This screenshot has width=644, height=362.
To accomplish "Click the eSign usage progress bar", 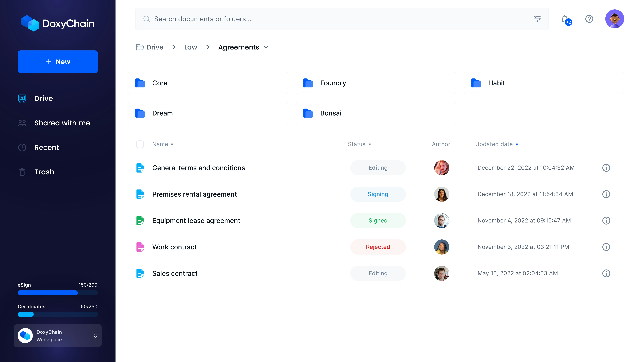I will (x=58, y=293).
